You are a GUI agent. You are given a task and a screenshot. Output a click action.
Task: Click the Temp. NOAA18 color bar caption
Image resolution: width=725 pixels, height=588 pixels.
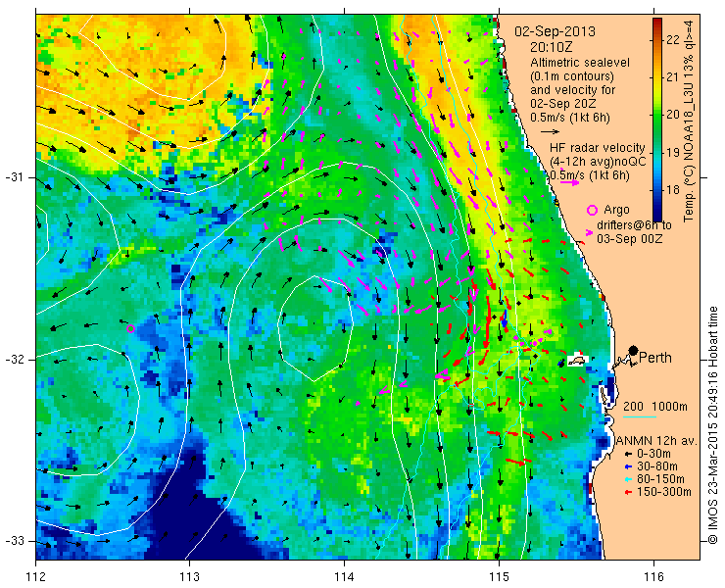pos(689,120)
